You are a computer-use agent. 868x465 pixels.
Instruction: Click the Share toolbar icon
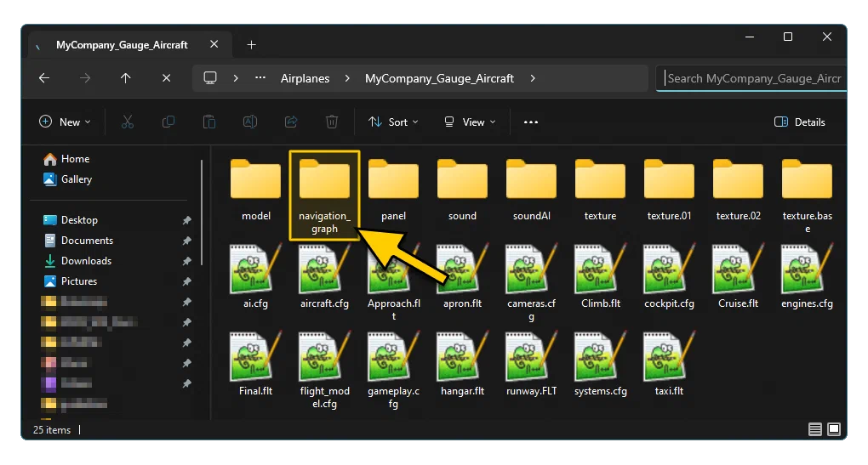[291, 122]
